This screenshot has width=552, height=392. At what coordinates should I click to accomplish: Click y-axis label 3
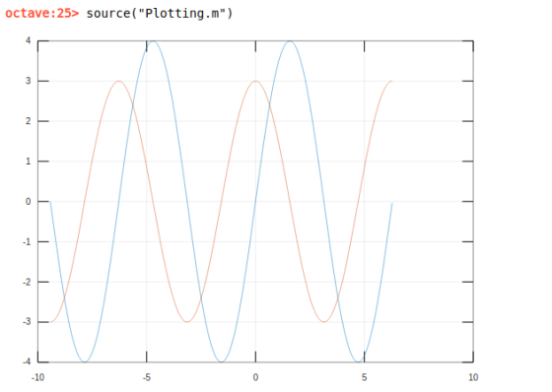coord(29,81)
